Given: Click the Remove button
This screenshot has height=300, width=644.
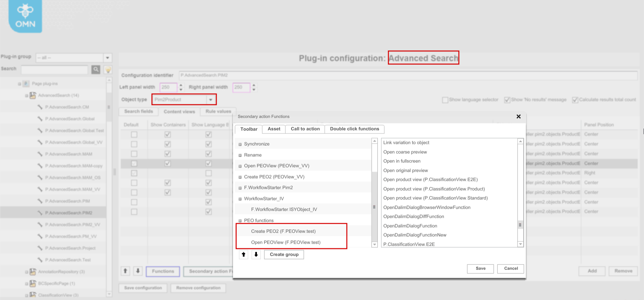Looking at the screenshot, I should [x=623, y=271].
